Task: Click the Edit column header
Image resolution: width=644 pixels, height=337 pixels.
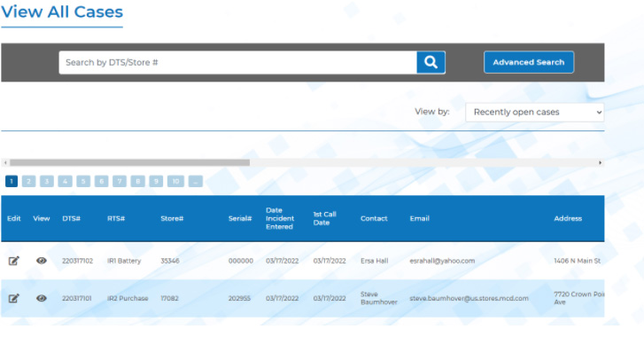Action: (x=13, y=219)
